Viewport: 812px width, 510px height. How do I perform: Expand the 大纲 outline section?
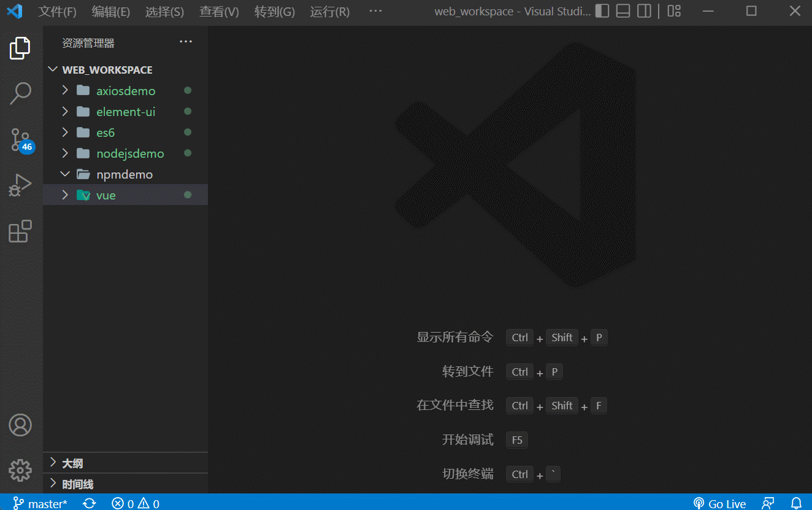(x=52, y=463)
